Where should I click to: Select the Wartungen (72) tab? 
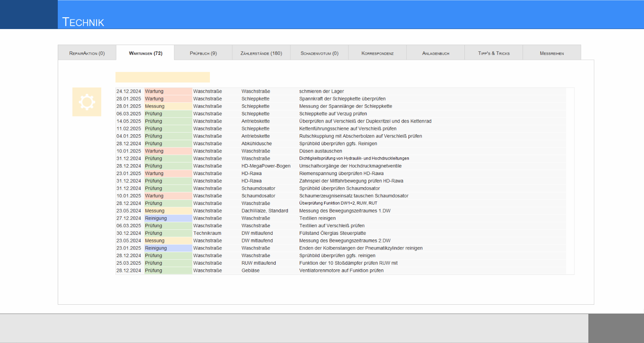point(145,53)
